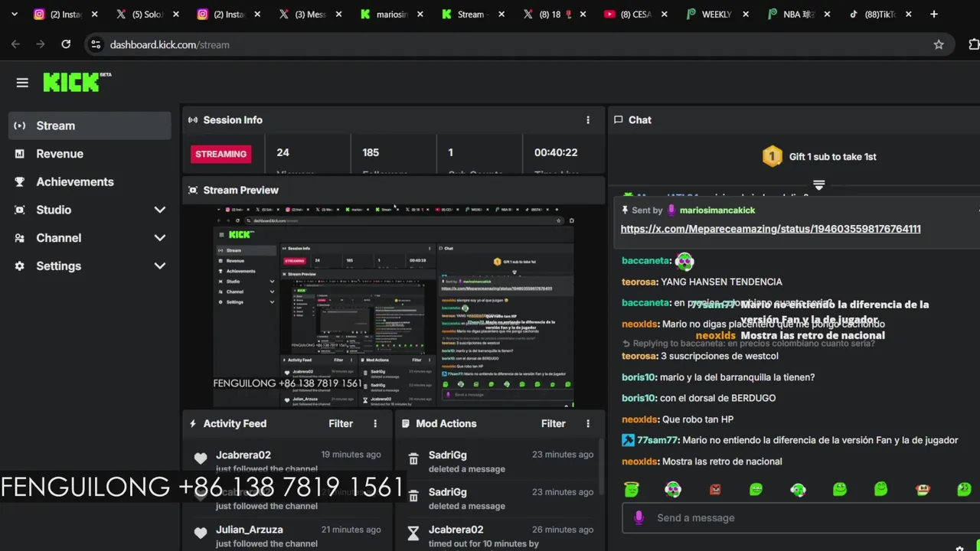
Task: View site information icon in address bar
Action: [x=96, y=44]
